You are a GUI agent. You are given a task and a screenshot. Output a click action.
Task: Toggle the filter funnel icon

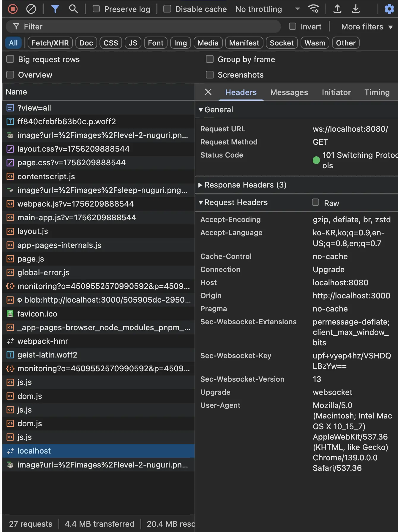point(55,9)
